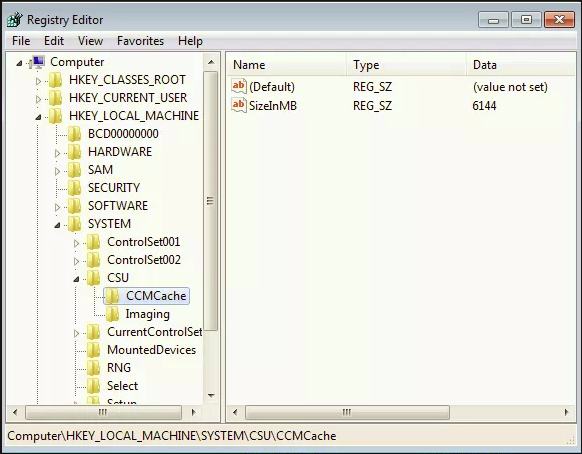
Task: Expand the SAM key arrow
Action: point(57,171)
